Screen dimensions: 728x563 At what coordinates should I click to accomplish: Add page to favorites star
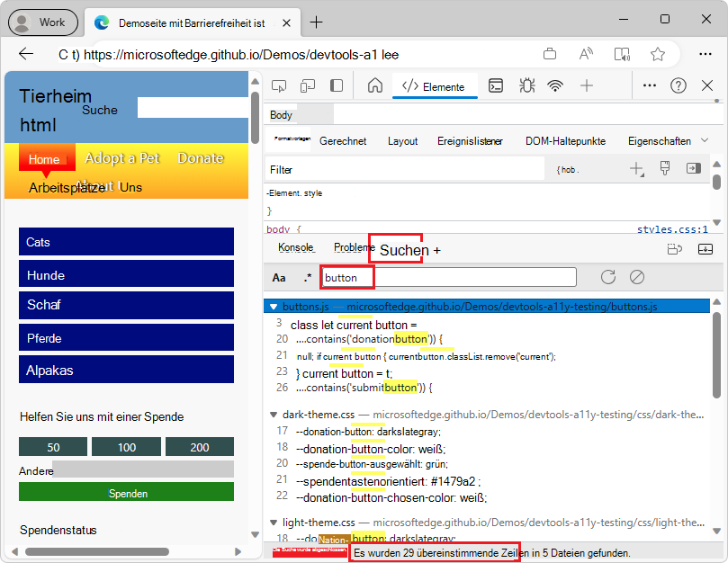658,54
